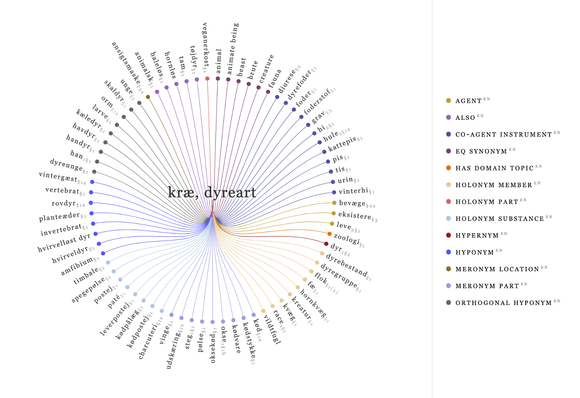Open the 'leve' word node
This screenshot has height=398, width=580.
pos(348,227)
